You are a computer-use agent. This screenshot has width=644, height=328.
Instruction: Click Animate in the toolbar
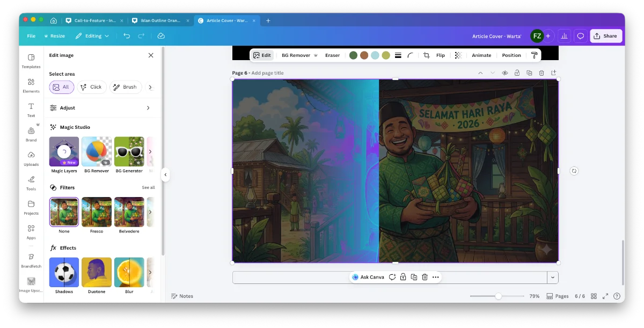[x=481, y=55]
